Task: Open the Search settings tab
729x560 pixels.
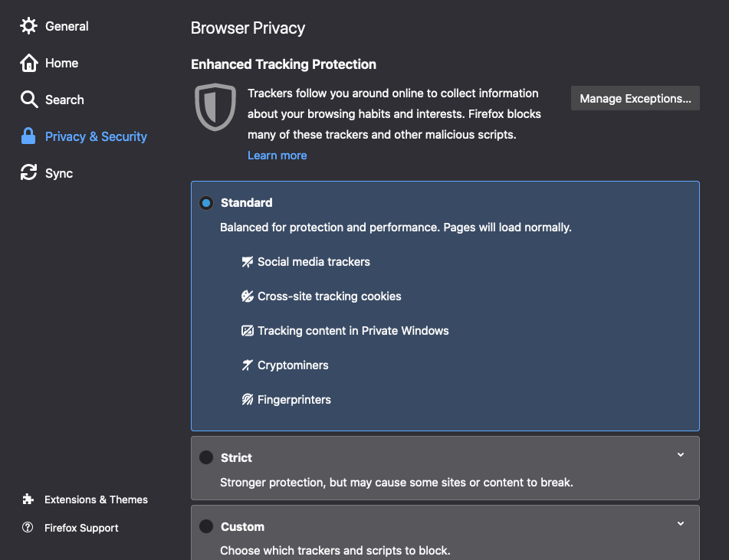Action: (64, 100)
